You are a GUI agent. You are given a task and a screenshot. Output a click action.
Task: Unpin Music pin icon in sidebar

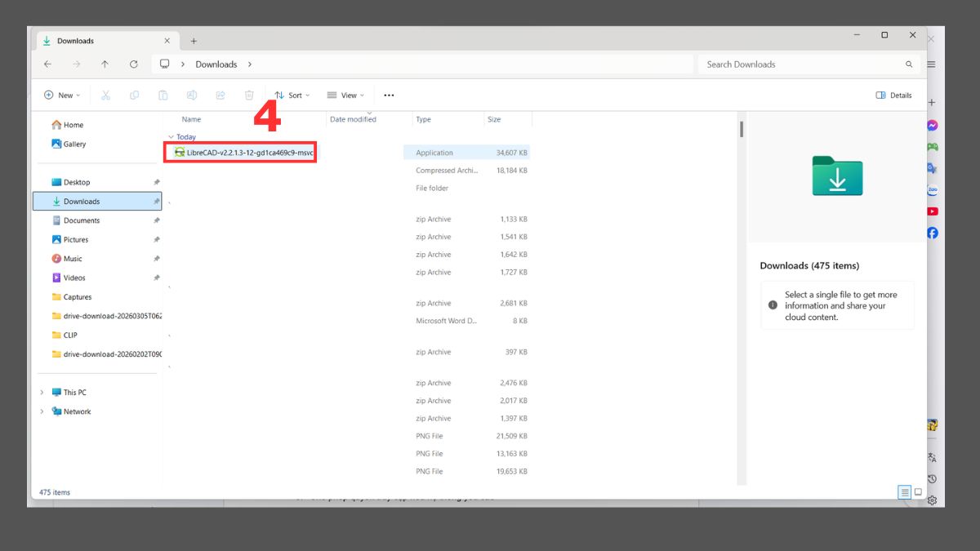(x=157, y=259)
